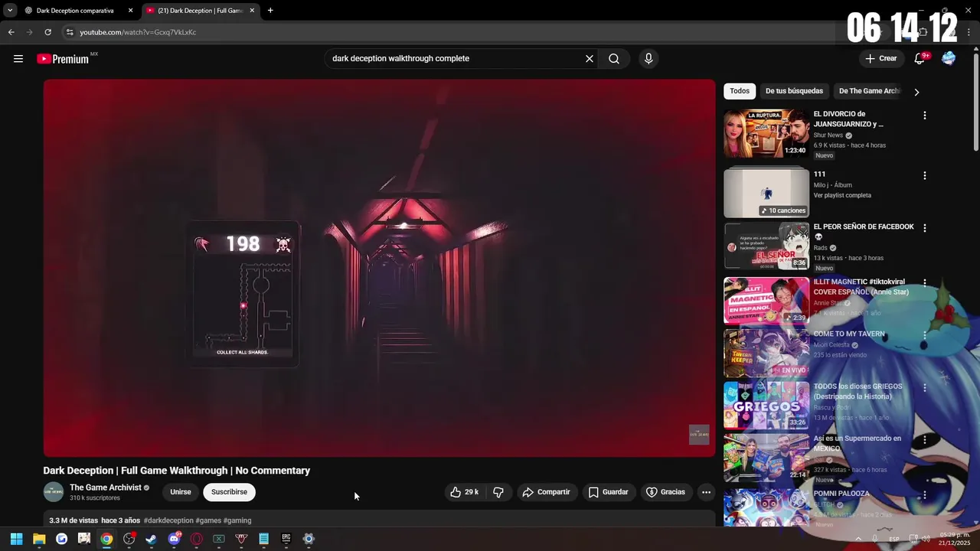Click the #darkdeception hashtag
The width and height of the screenshot is (980, 551).
coord(168,520)
